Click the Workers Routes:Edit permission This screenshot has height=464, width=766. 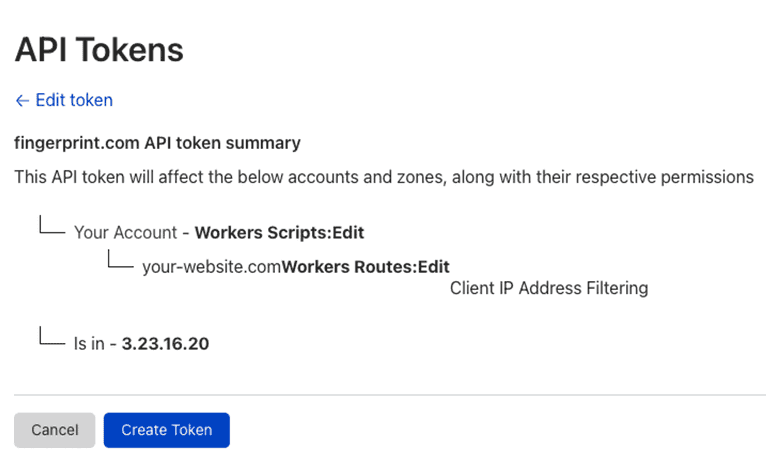[x=365, y=267]
